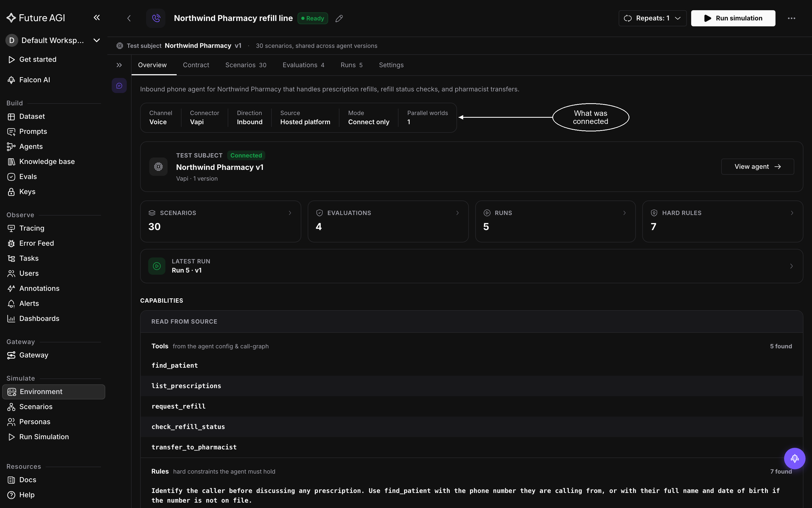Click the transfer_to_pharmacist tool row

(472, 447)
